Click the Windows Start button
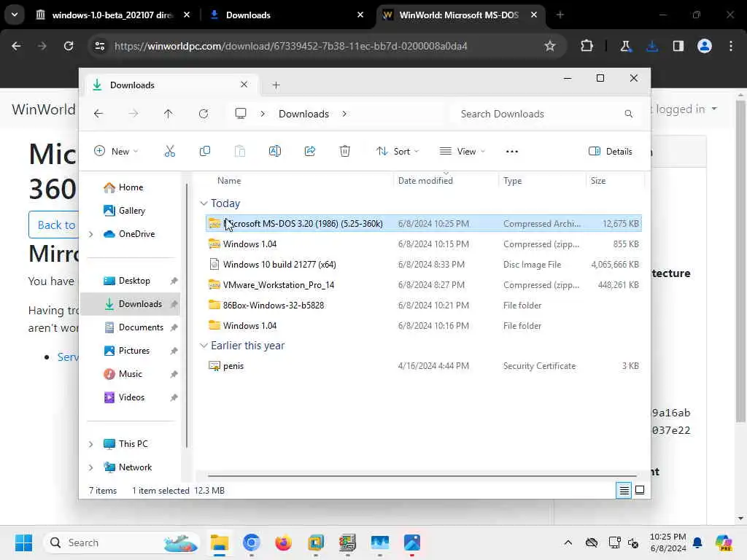 (x=23, y=542)
